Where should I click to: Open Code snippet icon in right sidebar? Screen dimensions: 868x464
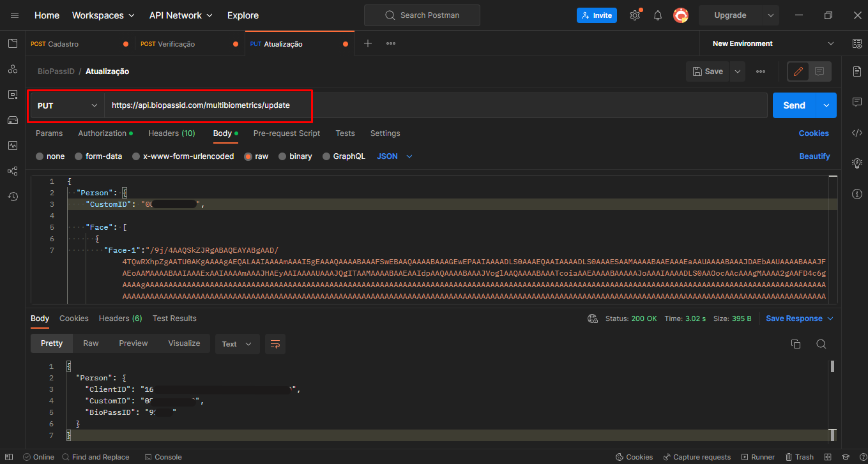857,133
